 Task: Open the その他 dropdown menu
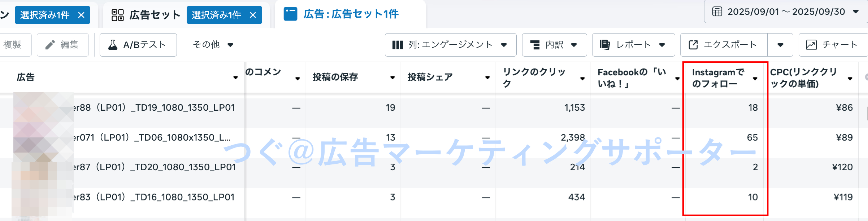213,45
